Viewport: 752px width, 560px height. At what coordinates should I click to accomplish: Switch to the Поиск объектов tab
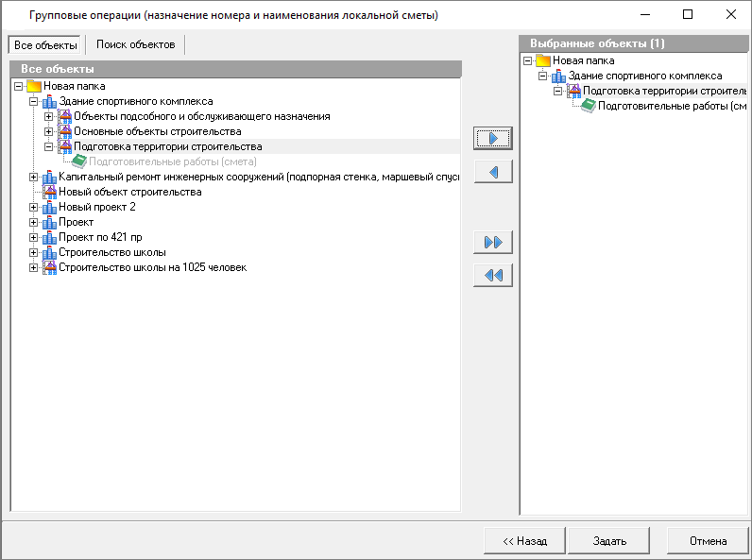click(135, 44)
